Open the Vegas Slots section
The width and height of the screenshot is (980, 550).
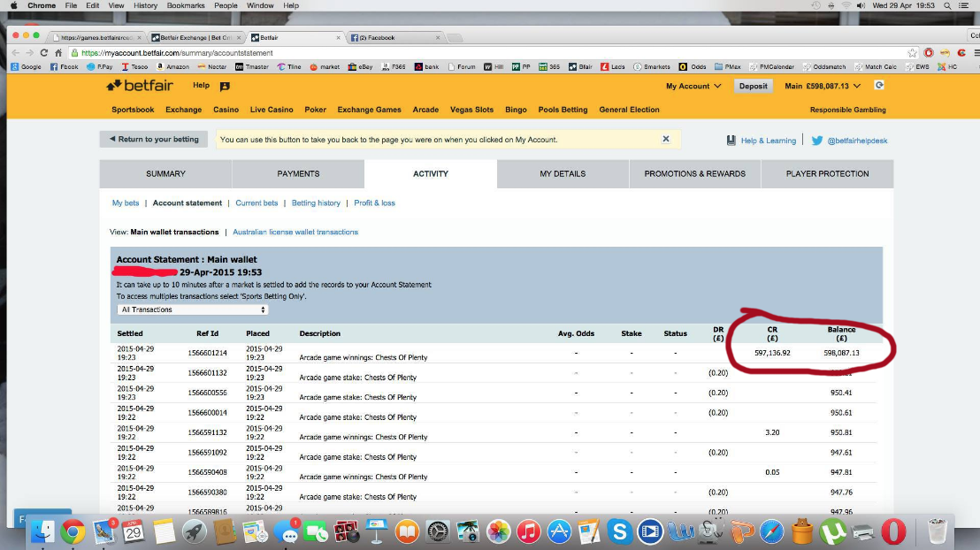(472, 110)
